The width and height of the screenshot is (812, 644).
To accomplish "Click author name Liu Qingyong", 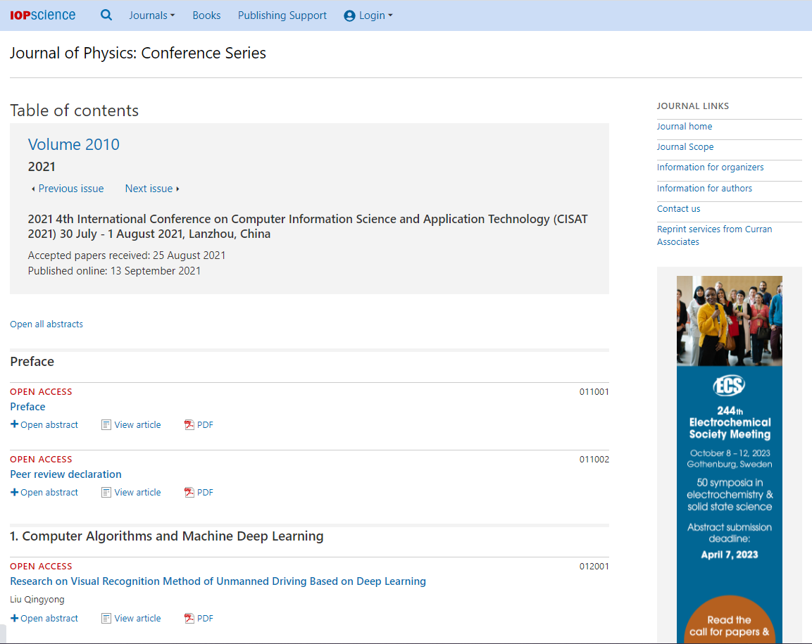I will point(37,600).
